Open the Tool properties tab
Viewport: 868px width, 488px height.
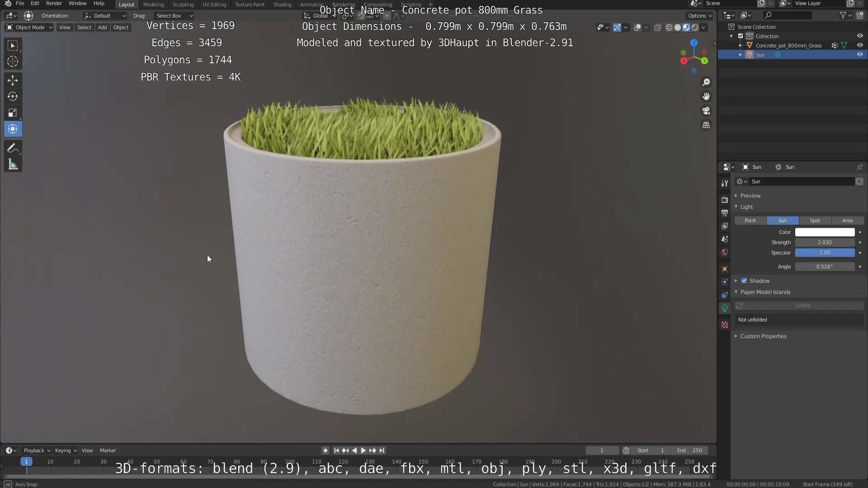725,183
